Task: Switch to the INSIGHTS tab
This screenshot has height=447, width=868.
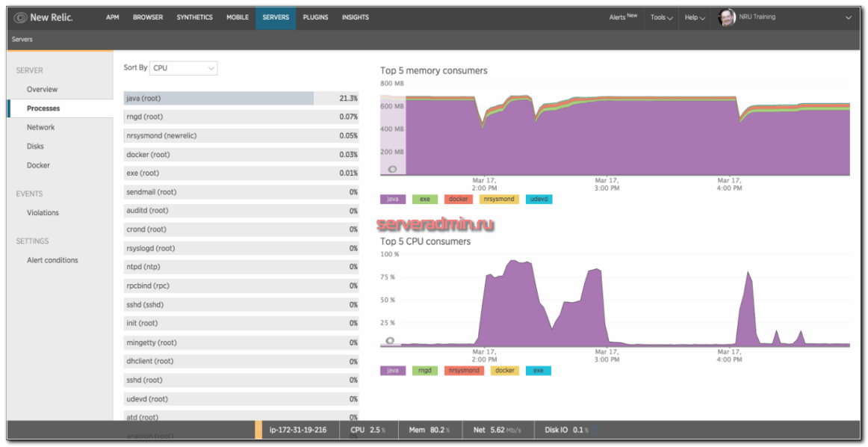Action: [x=355, y=17]
